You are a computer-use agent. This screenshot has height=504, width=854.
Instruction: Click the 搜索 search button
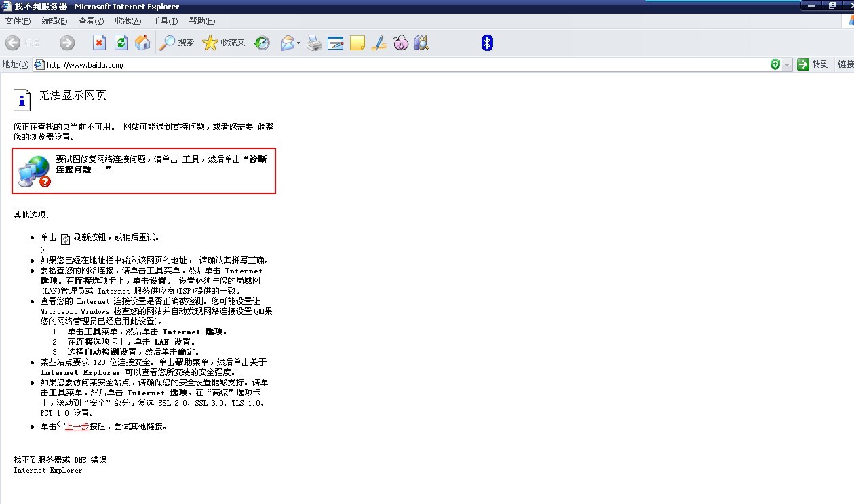[x=177, y=43]
